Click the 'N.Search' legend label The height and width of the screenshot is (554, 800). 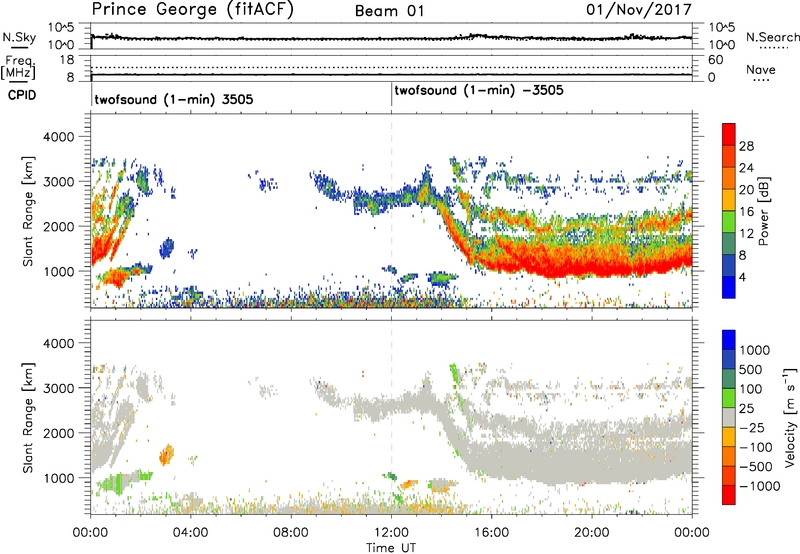773,37
